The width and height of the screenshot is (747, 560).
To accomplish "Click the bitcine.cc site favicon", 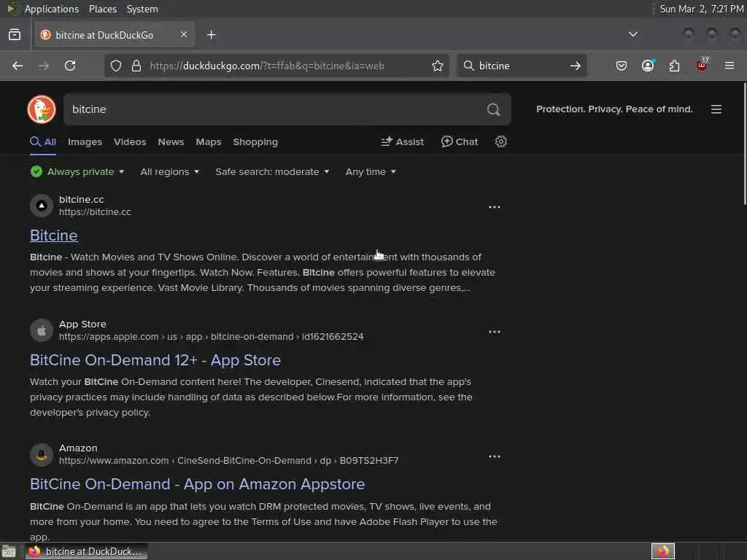I will (42, 206).
